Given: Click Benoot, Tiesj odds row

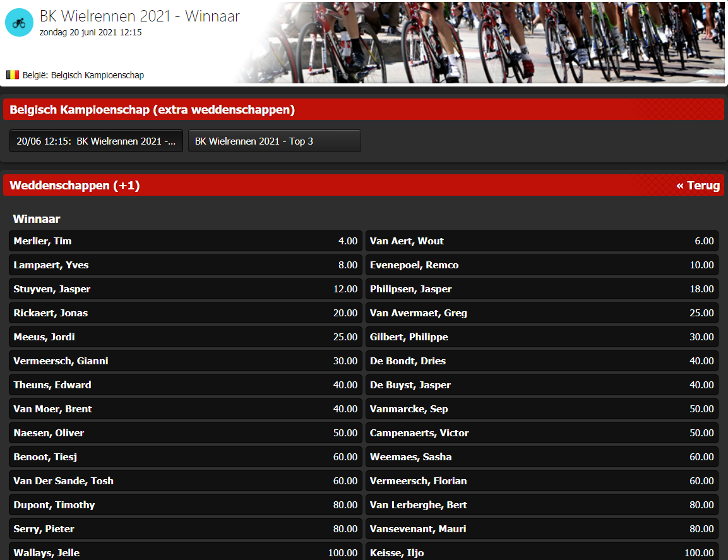Looking at the screenshot, I should 186,457.
